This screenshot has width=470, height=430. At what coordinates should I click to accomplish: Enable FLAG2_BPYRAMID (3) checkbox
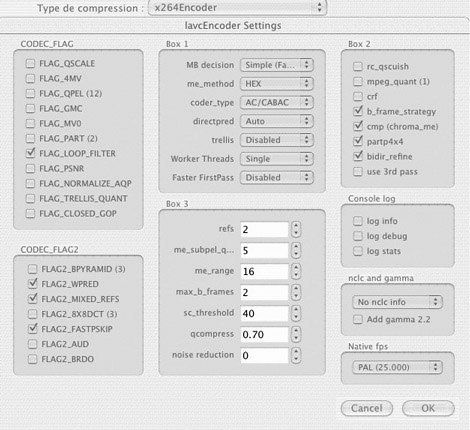[32, 269]
